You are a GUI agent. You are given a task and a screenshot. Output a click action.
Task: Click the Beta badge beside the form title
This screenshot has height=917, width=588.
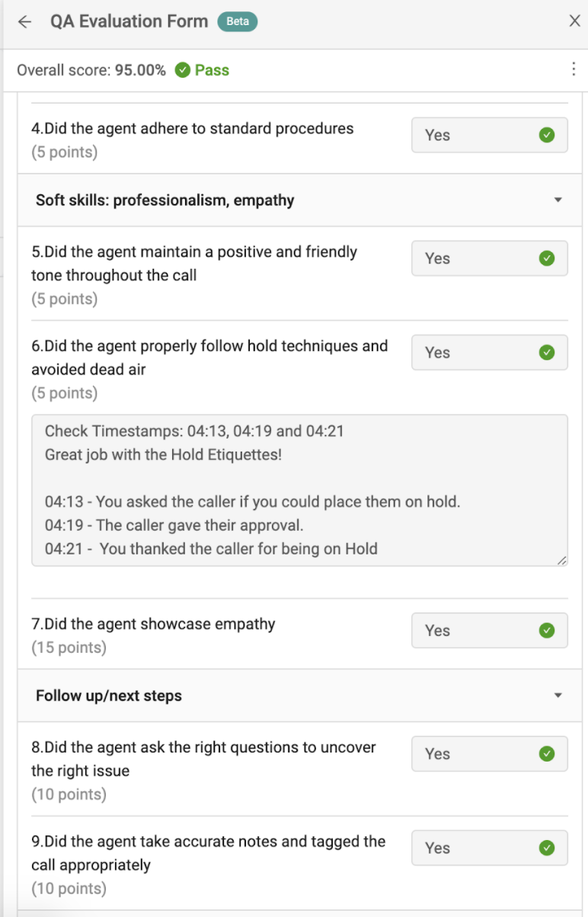point(237,21)
